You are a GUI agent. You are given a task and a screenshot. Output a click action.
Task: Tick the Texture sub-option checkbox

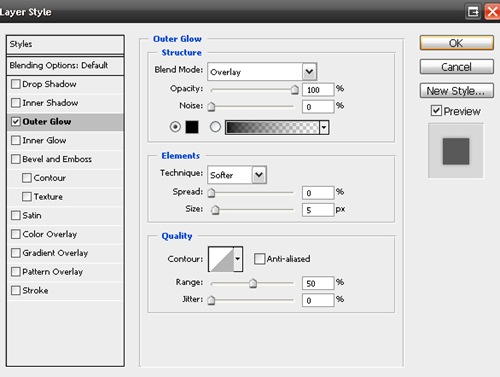point(27,197)
